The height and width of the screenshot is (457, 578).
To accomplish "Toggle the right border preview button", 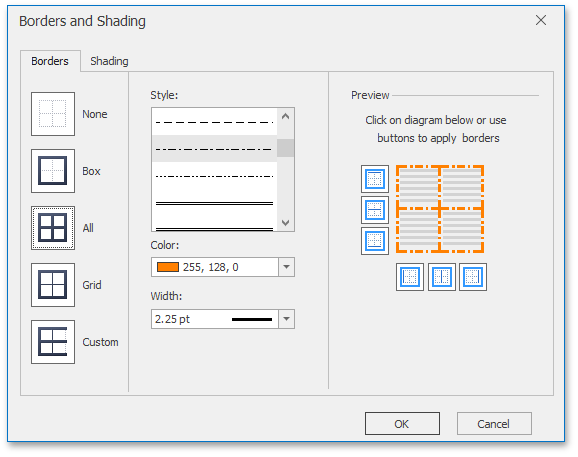I will (473, 277).
